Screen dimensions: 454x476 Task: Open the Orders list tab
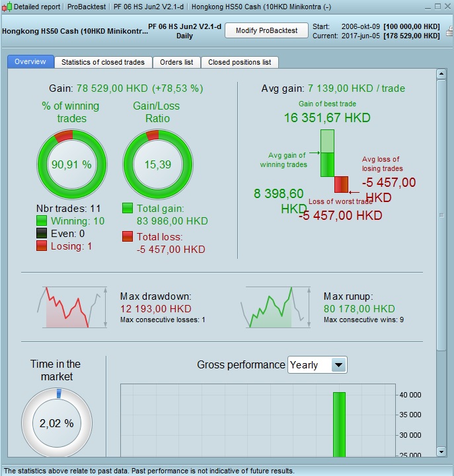click(176, 62)
